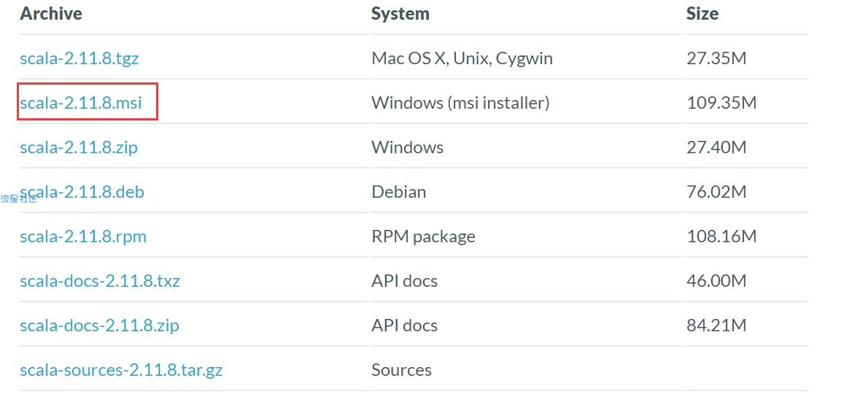Screen dimensions: 868x397
Task: Select the Size column header
Action: (702, 13)
